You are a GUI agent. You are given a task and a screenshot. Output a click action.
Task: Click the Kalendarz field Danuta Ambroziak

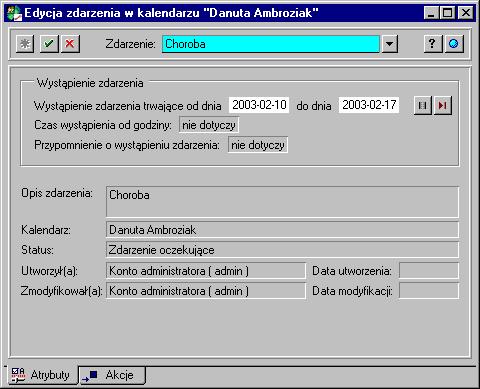(282, 230)
